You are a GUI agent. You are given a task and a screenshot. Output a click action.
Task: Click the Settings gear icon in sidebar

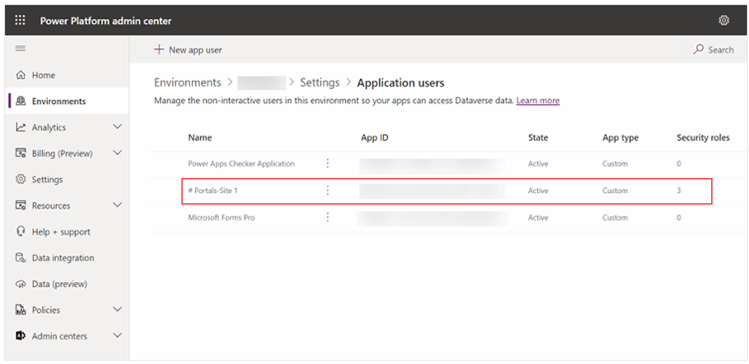[x=21, y=180]
